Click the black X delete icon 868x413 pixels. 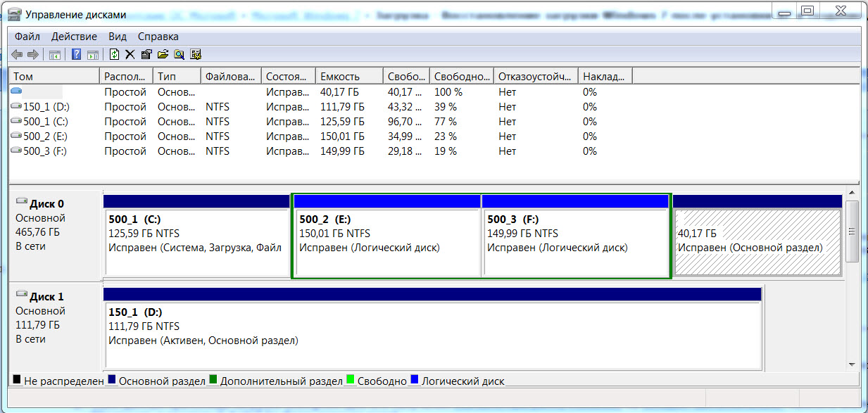(x=130, y=54)
